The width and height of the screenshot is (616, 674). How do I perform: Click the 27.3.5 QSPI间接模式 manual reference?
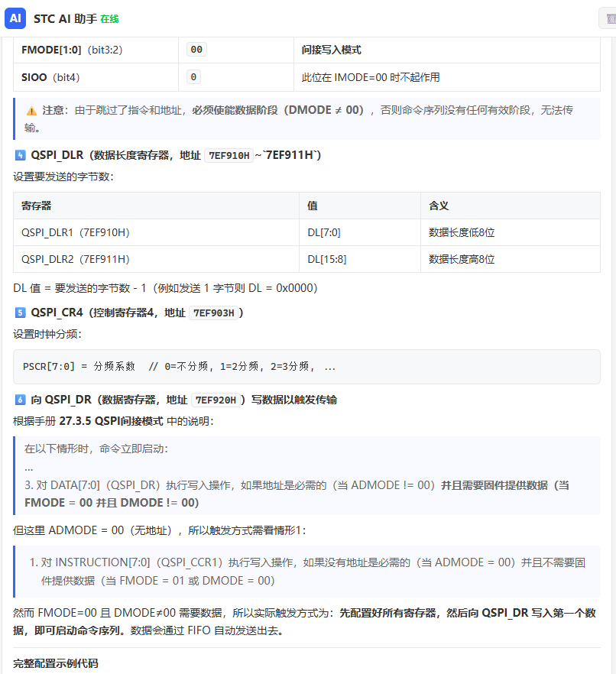[x=111, y=421]
